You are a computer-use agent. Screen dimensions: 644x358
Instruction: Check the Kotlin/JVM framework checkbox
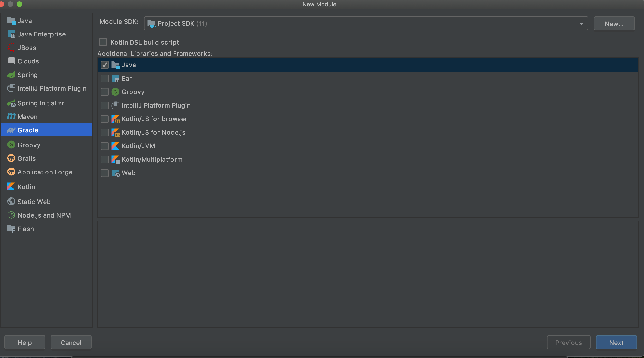click(x=105, y=146)
